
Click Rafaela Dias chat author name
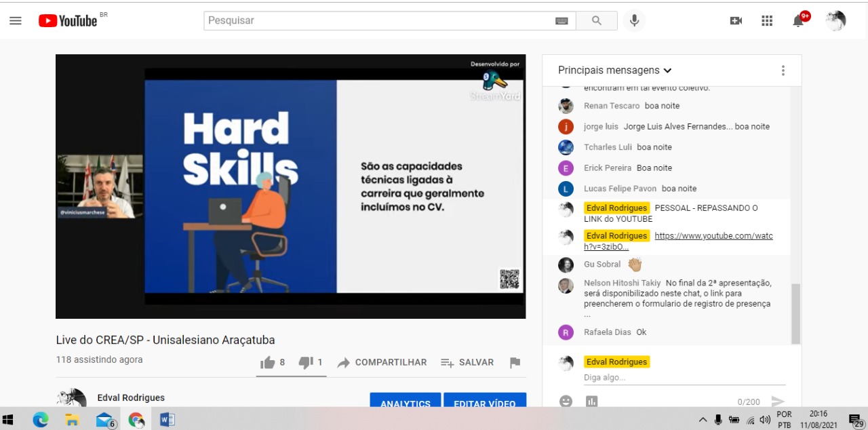608,332
